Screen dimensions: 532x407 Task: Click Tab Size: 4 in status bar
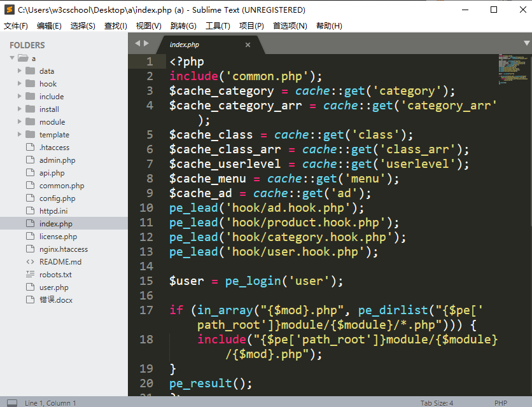pos(437,403)
